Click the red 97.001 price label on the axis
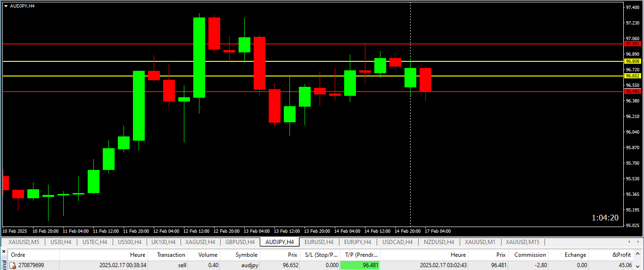The height and width of the screenshot is (270, 644). [x=632, y=43]
